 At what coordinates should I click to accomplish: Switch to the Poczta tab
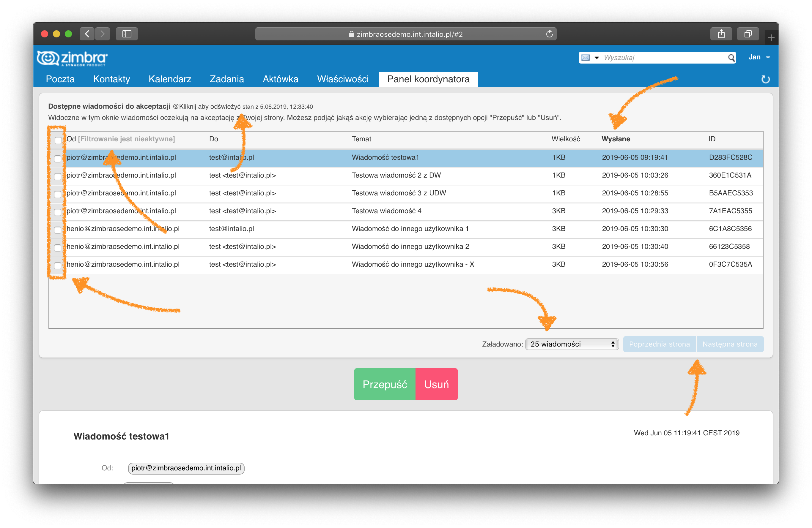click(60, 79)
